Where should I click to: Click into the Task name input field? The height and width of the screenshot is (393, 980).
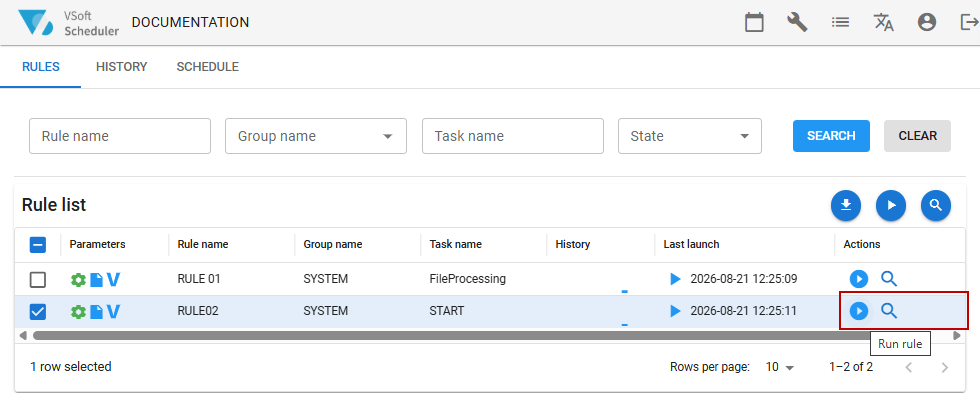(512, 136)
